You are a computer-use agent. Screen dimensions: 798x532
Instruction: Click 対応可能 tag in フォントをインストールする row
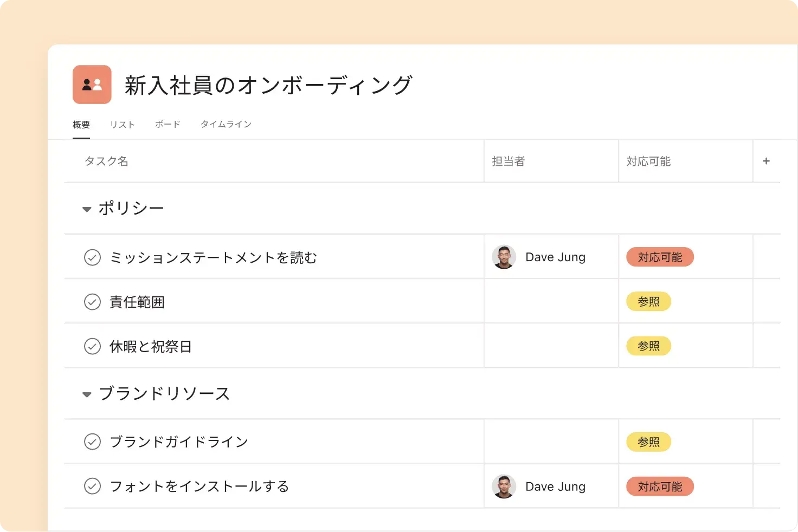[660, 486]
